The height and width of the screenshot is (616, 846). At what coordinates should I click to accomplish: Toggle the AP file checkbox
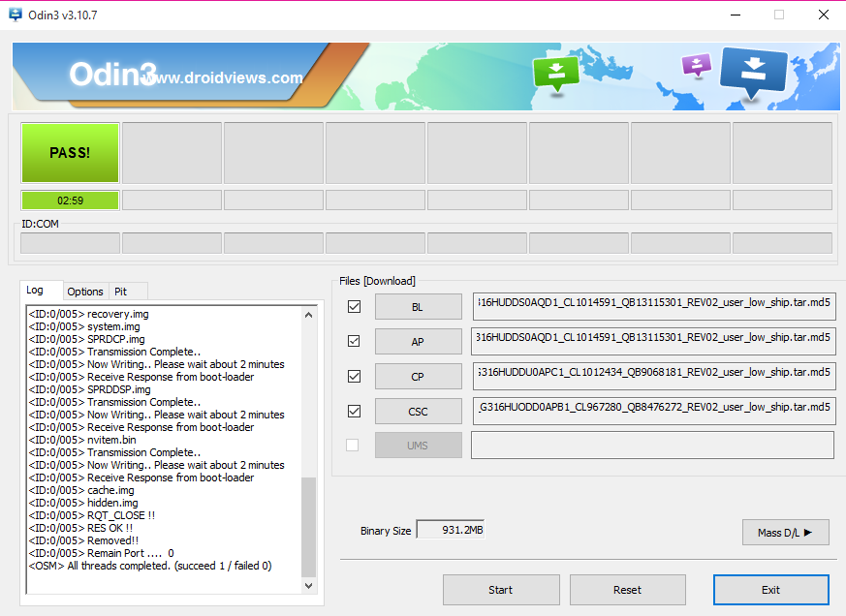(x=354, y=341)
